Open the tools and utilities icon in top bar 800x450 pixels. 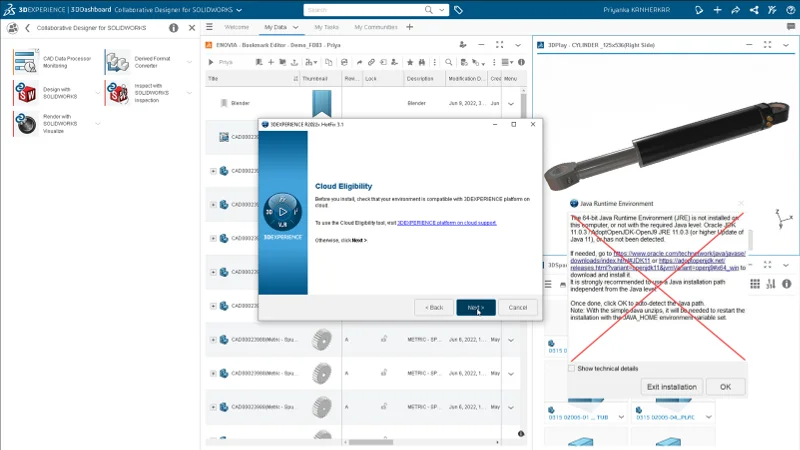coord(772,10)
